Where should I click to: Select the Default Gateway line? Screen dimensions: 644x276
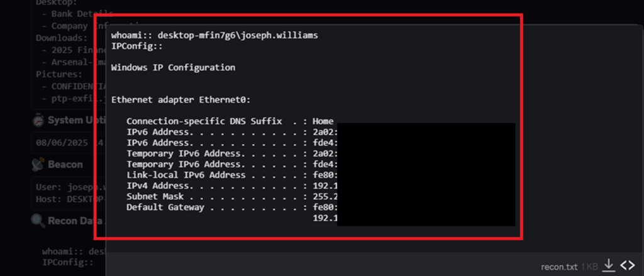(x=232, y=207)
